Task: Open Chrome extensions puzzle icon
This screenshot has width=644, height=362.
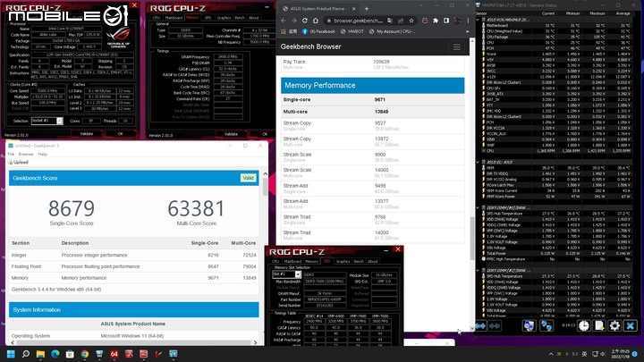Action: pos(436,21)
